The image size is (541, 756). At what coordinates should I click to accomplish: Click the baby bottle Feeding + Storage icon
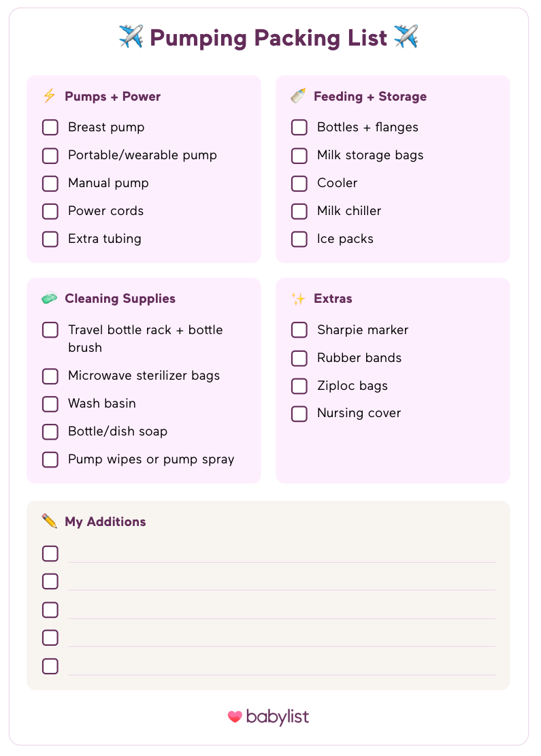298,96
